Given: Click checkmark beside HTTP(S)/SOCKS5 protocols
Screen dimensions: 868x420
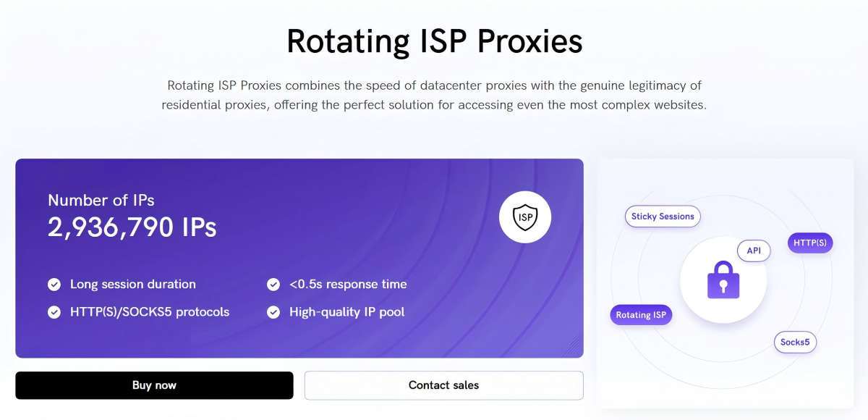Looking at the screenshot, I should (54, 312).
